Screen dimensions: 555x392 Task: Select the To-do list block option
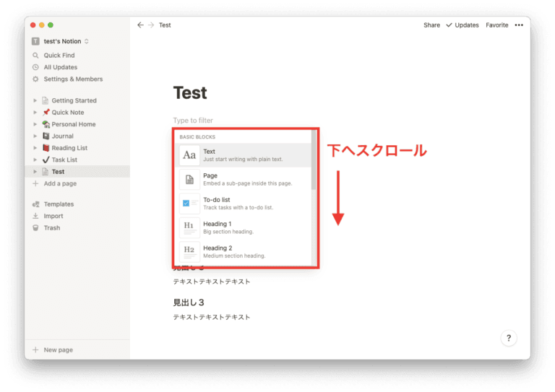244,204
